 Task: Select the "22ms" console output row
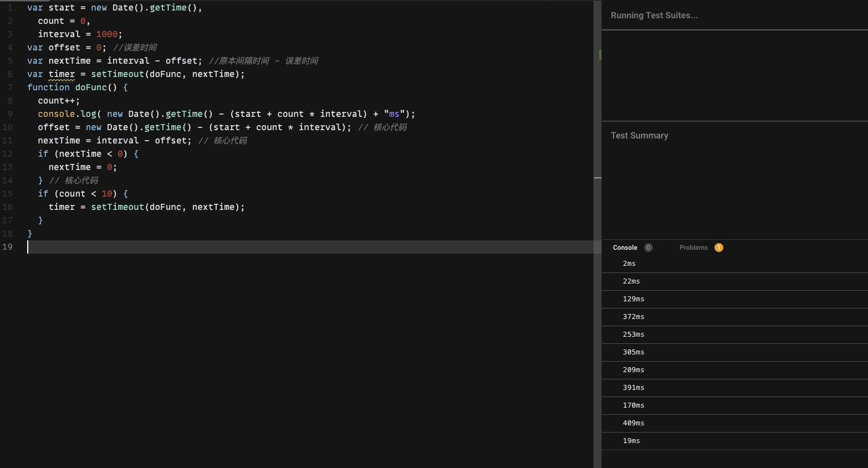pos(735,281)
